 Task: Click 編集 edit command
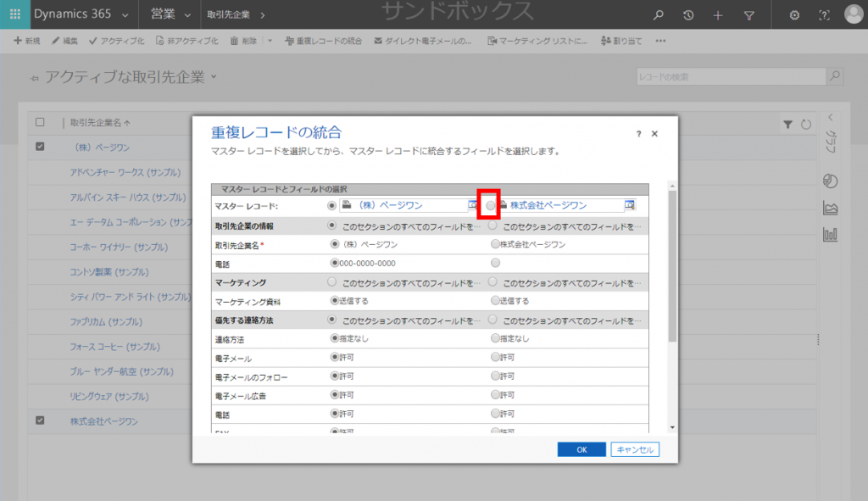point(64,41)
